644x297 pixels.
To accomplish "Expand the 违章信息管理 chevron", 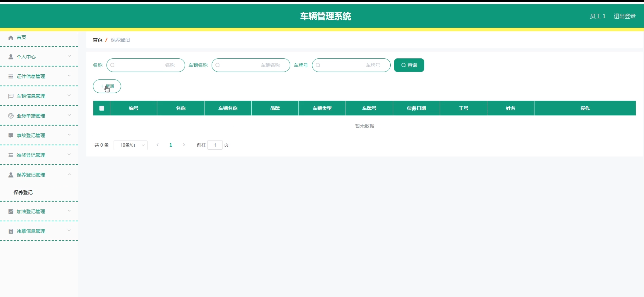I will 69,230.
